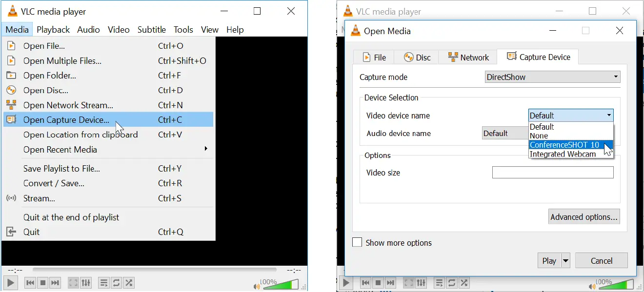Open extended settings icon in left window

(x=86, y=283)
